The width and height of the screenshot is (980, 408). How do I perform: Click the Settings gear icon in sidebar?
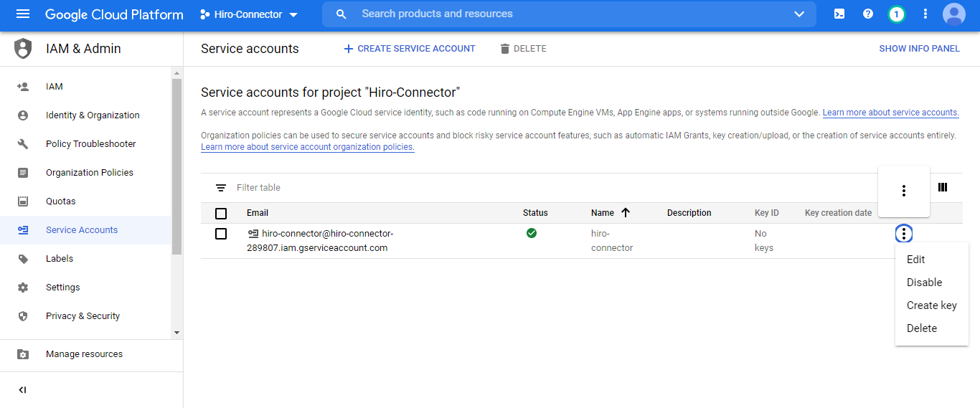pyautogui.click(x=23, y=288)
